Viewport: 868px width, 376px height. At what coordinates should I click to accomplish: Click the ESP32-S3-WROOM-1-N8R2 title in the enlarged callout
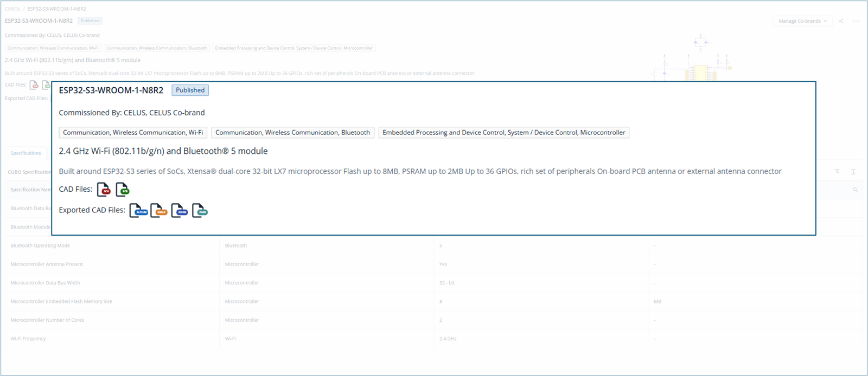(x=111, y=90)
